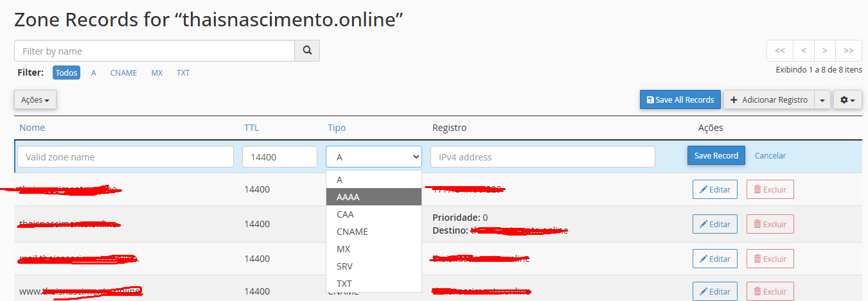
Task: Click Editar on the first record row
Action: pos(715,189)
